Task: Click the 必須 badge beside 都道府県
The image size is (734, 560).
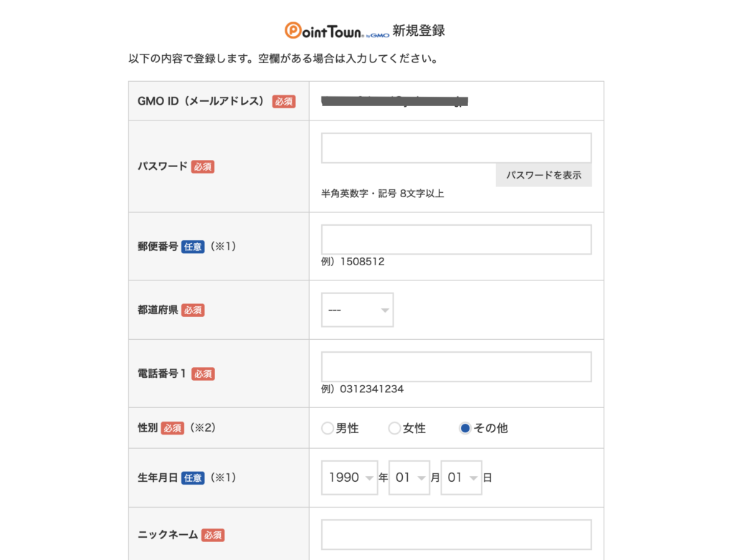Action: coord(193,310)
